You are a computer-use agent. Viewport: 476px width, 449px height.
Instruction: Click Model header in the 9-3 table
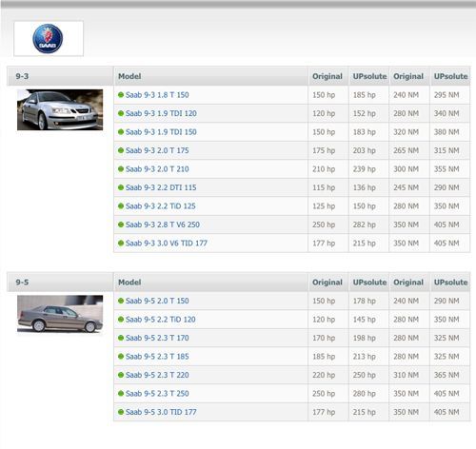coord(129,76)
